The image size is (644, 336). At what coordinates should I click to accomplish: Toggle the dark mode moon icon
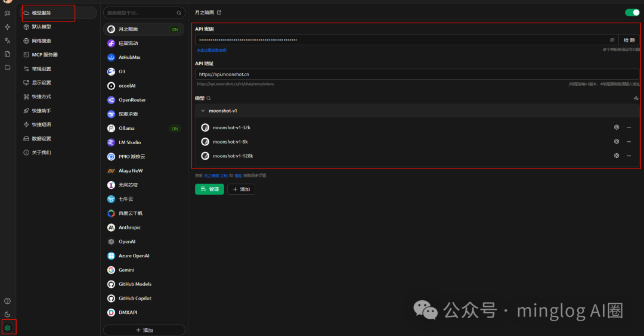pyautogui.click(x=7, y=315)
